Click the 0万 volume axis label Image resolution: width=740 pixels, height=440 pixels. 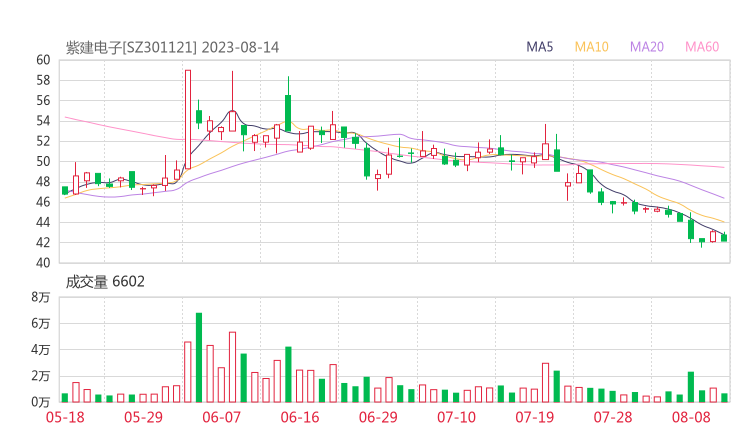(x=41, y=402)
